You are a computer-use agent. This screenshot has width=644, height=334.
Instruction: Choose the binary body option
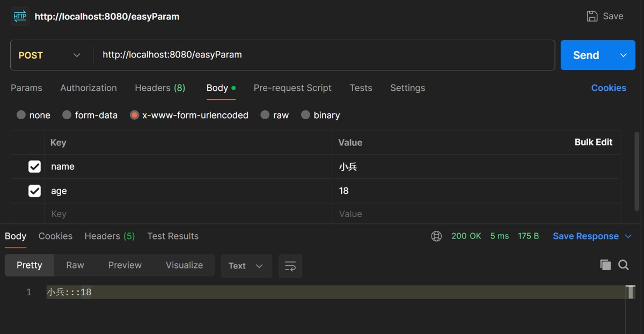click(305, 115)
